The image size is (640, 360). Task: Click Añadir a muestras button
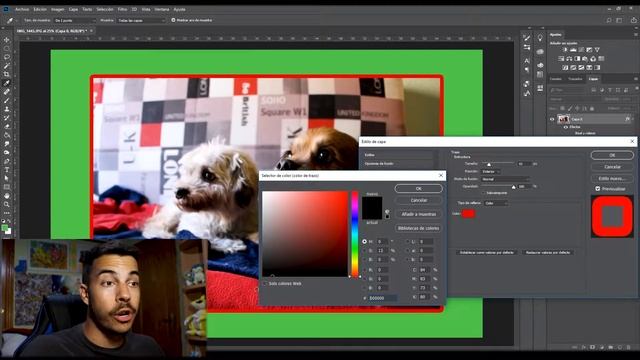418,214
